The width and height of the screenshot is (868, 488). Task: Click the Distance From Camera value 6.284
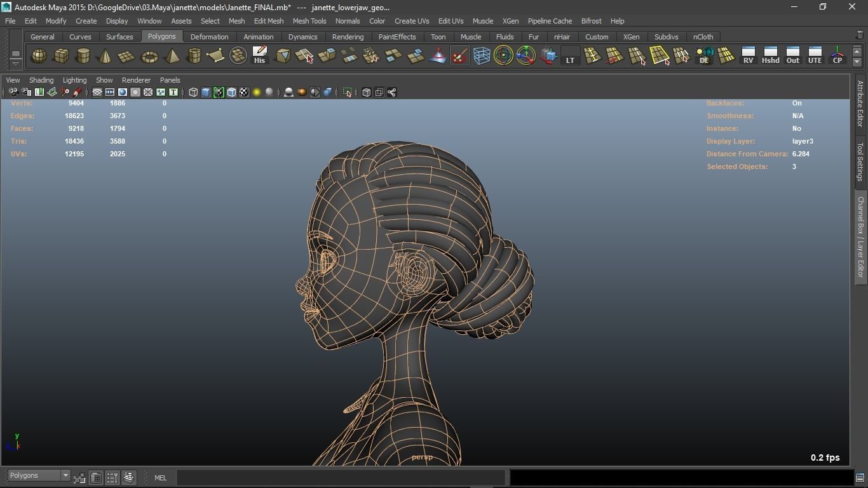(801, 154)
